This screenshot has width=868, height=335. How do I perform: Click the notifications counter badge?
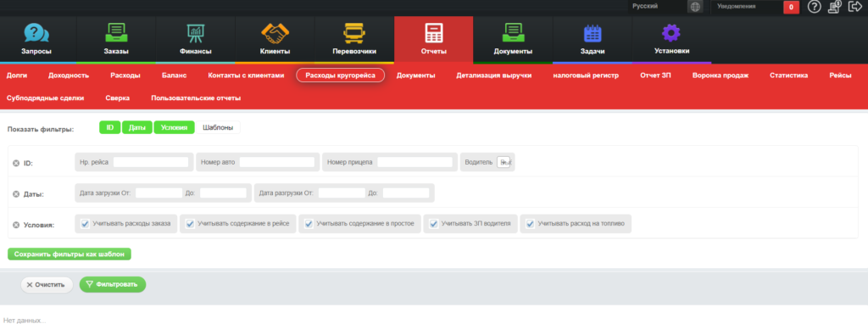point(792,7)
